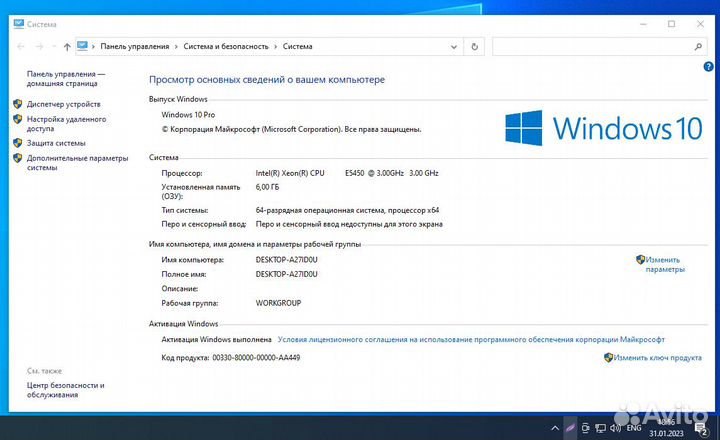Expand the chevron after Панель управления breadcrumb
Screen dimensions: 720x440
tap(176, 46)
